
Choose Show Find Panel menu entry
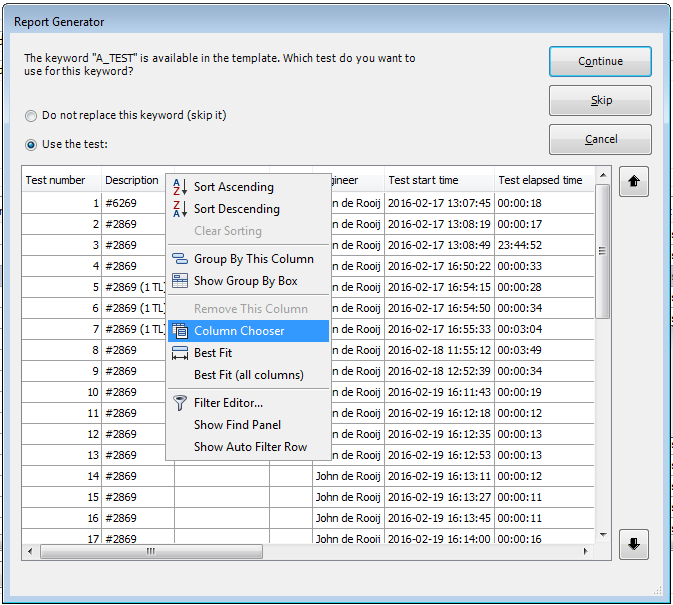point(249,425)
